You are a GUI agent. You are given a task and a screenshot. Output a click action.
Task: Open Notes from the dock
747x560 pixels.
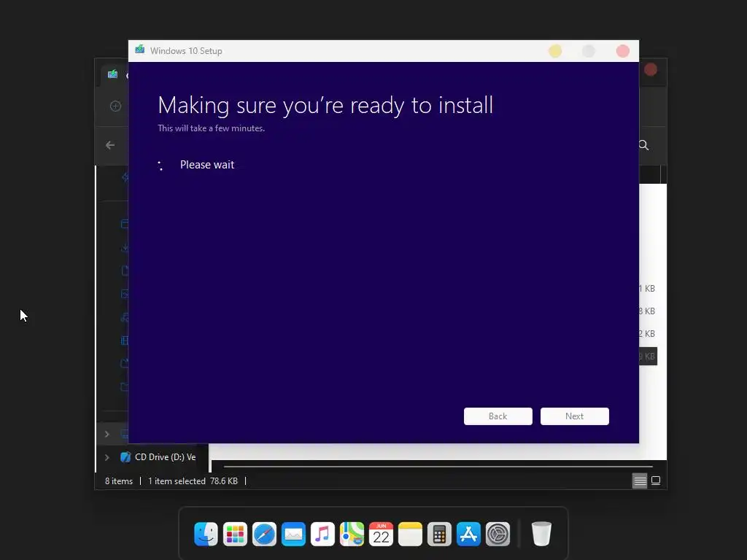pyautogui.click(x=410, y=534)
